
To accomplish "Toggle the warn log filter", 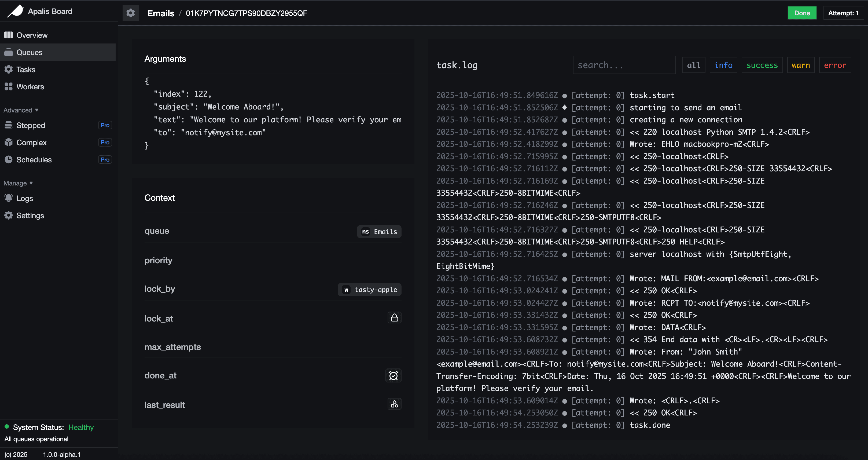I will pos(801,65).
